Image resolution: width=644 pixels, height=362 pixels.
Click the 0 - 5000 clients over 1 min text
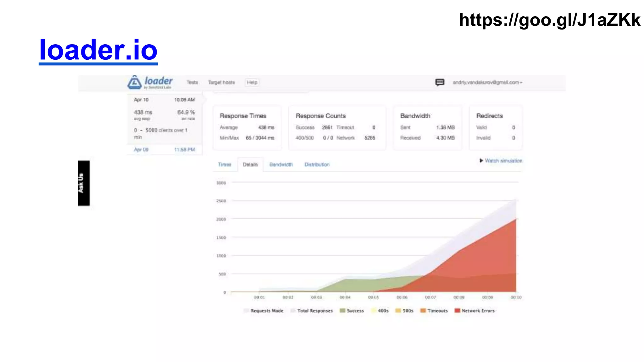click(161, 134)
